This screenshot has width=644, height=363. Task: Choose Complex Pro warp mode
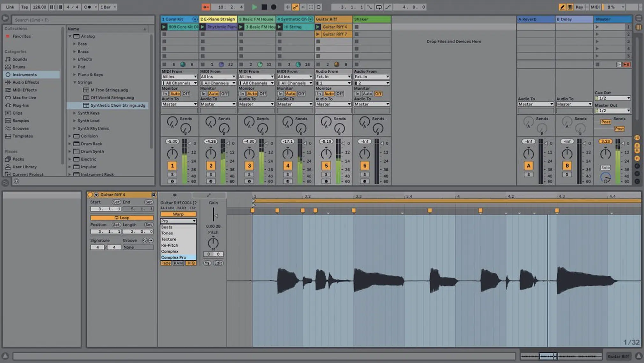point(178,258)
